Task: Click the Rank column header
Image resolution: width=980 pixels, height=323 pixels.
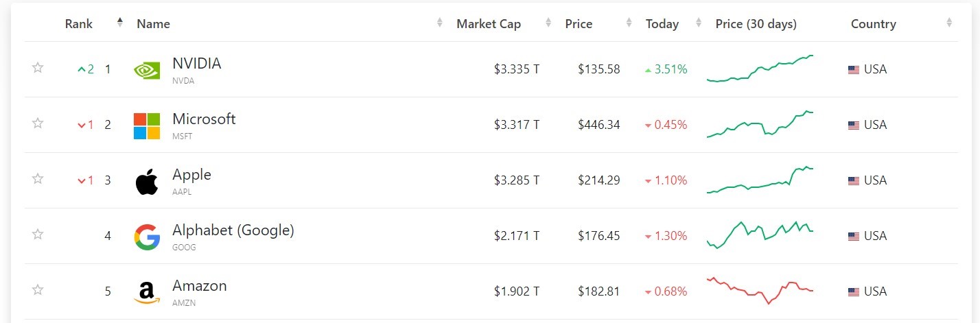Action: coord(79,24)
